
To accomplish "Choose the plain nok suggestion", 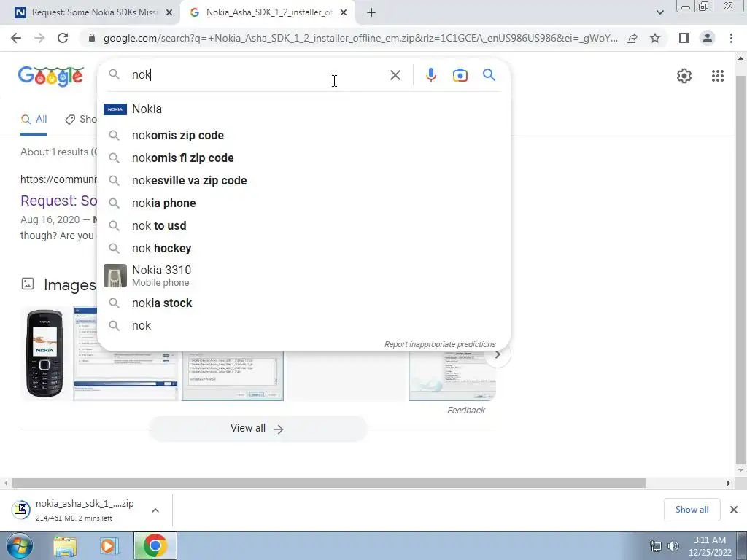I will [303, 326].
